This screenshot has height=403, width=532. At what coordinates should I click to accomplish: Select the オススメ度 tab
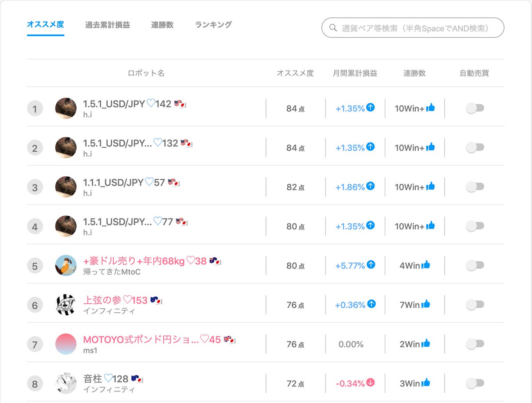pyautogui.click(x=46, y=24)
